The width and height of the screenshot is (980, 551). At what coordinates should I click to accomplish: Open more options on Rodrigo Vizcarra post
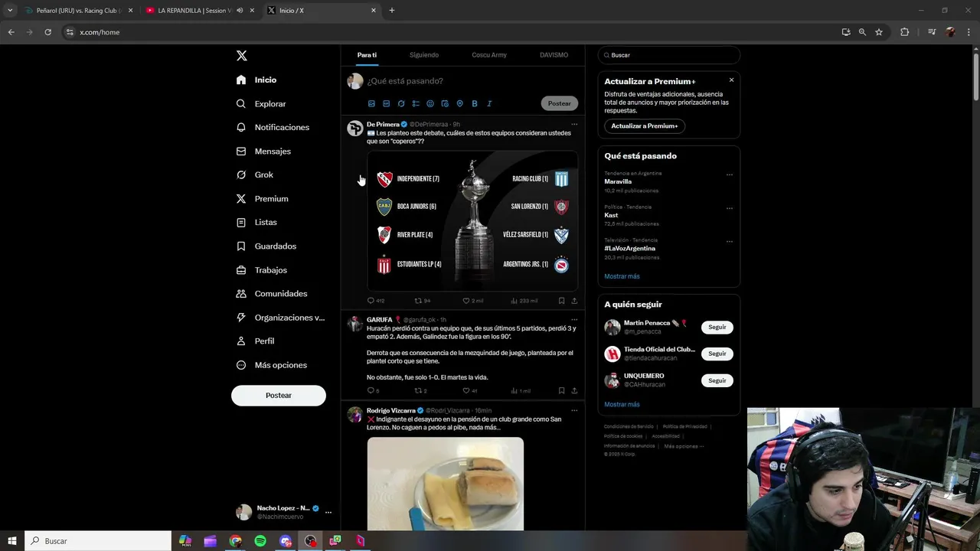[574, 411]
